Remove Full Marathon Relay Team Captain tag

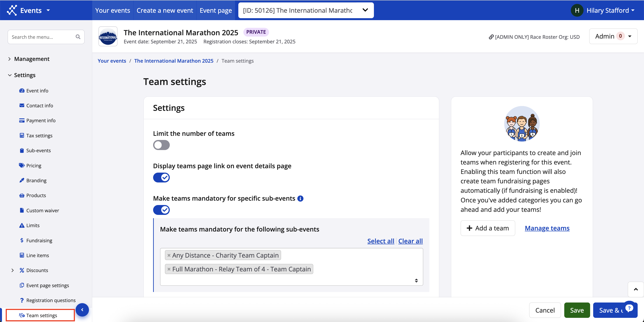click(169, 269)
